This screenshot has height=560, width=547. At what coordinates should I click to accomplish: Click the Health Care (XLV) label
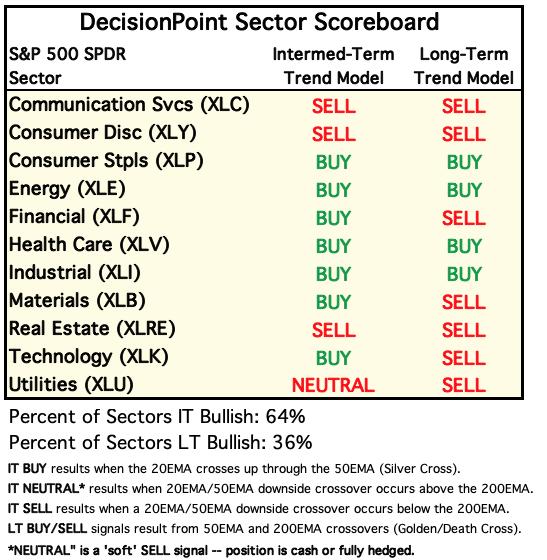[89, 245]
